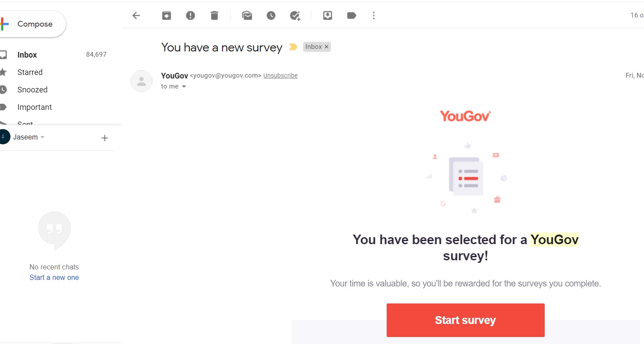Expand the 'to me' recipient details
Viewport: 644px width, 344px height.
click(x=184, y=87)
